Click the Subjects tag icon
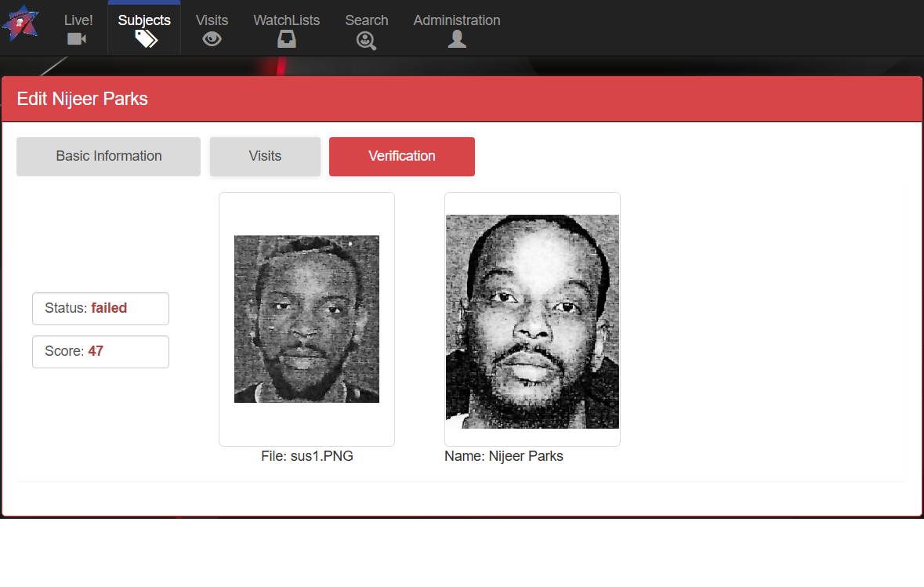This screenshot has height=587, width=924. [146, 39]
